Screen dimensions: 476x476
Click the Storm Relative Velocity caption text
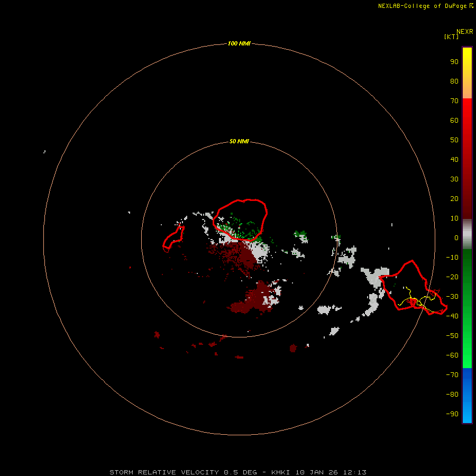point(238,472)
